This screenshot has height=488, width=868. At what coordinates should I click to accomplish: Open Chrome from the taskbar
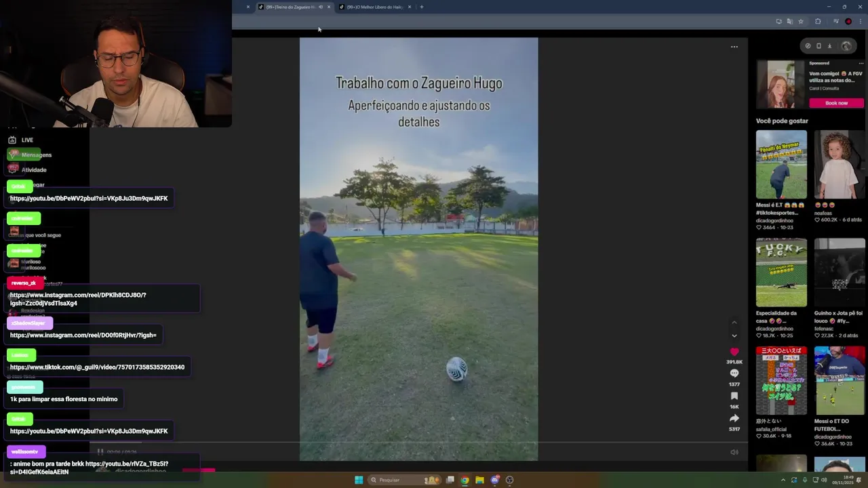click(x=465, y=480)
